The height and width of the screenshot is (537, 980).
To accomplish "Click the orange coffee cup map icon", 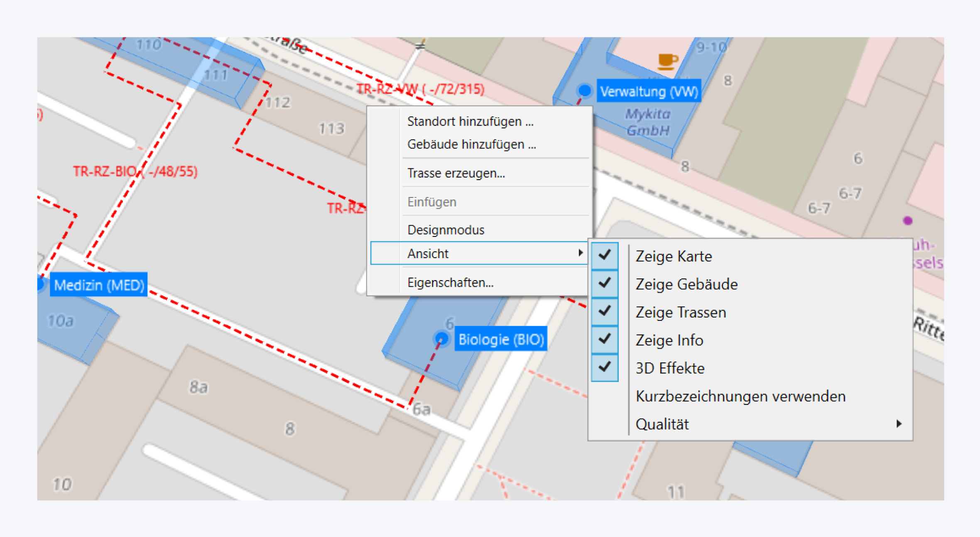I will point(667,61).
